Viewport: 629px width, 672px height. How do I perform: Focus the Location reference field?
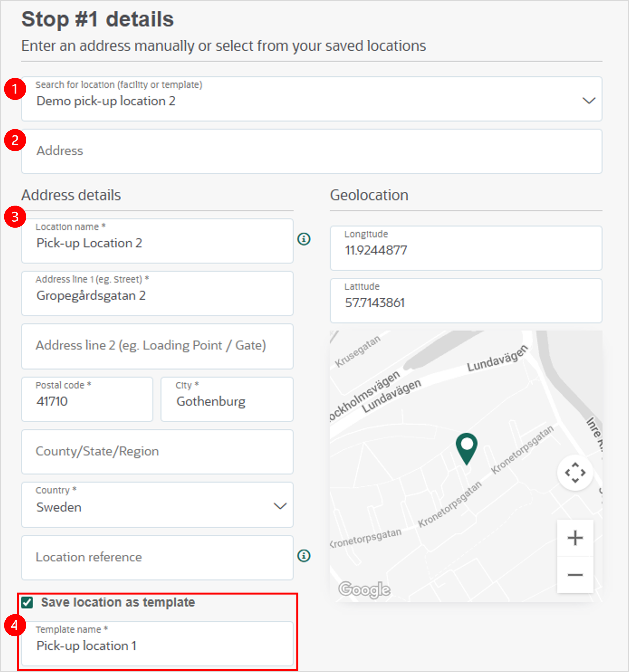pyautogui.click(x=157, y=558)
